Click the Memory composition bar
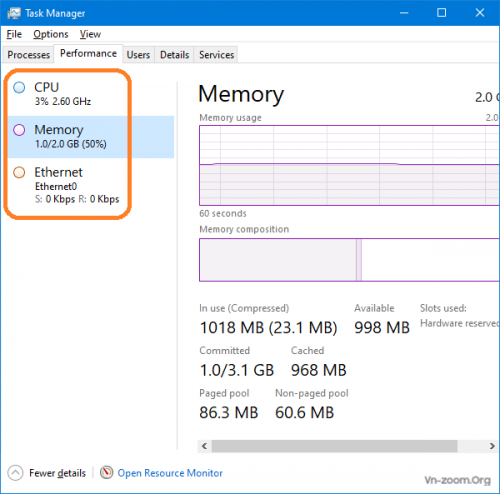 (349, 260)
